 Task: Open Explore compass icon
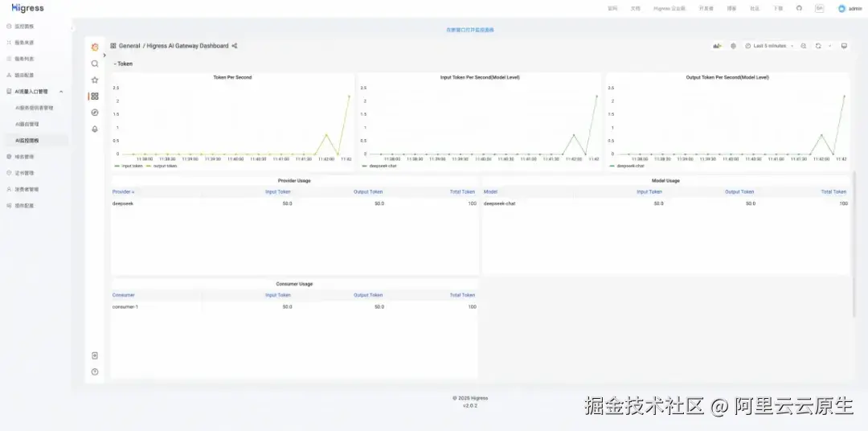[x=95, y=113]
